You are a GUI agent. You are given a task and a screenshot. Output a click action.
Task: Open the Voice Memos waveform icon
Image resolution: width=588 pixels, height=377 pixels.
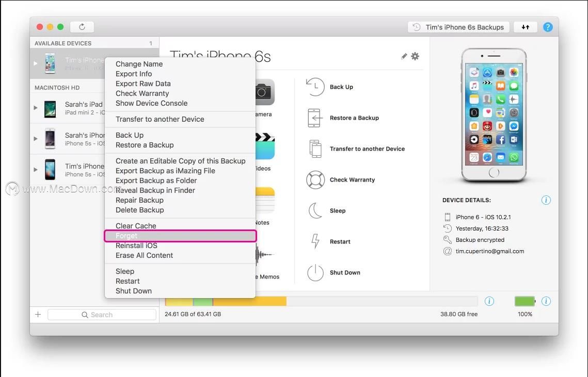pos(265,255)
